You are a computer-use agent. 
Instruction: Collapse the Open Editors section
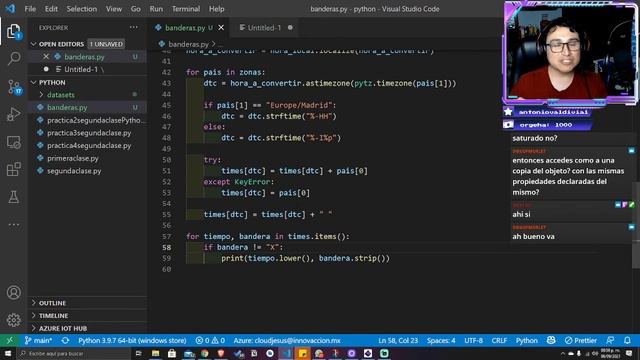click(x=33, y=44)
